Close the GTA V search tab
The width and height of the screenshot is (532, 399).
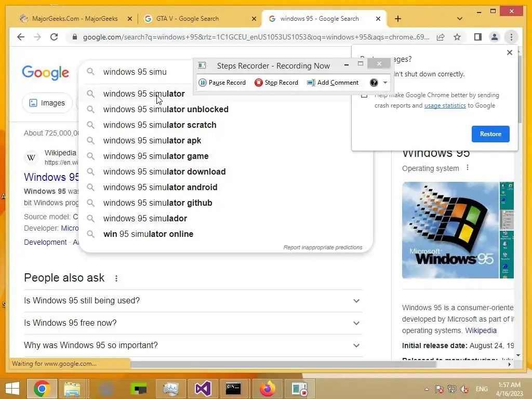254,19
